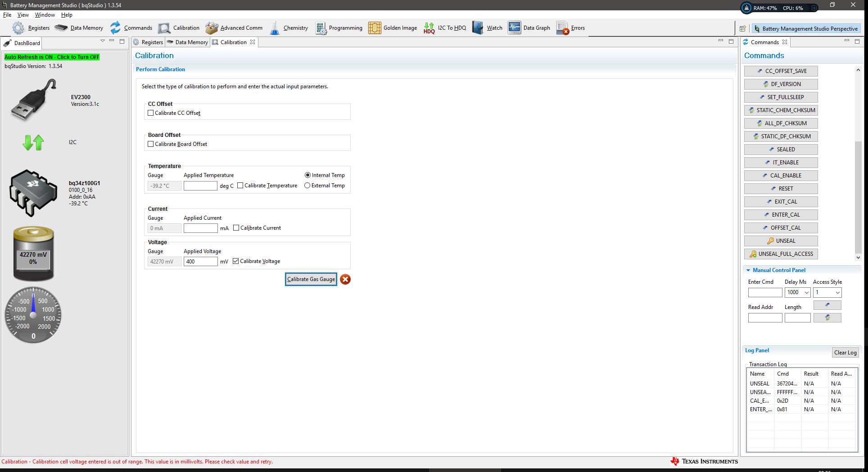Collapse the Manual Control Panel section
This screenshot has height=472, width=868.
coord(748,270)
